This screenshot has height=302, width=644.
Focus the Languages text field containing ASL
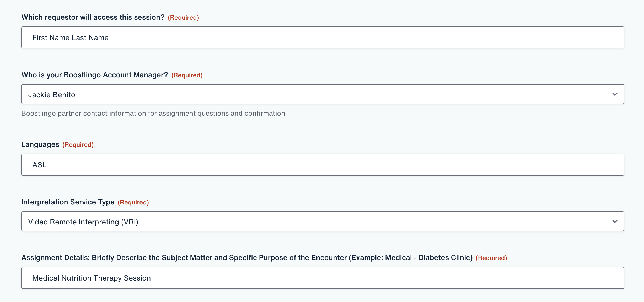tap(323, 165)
